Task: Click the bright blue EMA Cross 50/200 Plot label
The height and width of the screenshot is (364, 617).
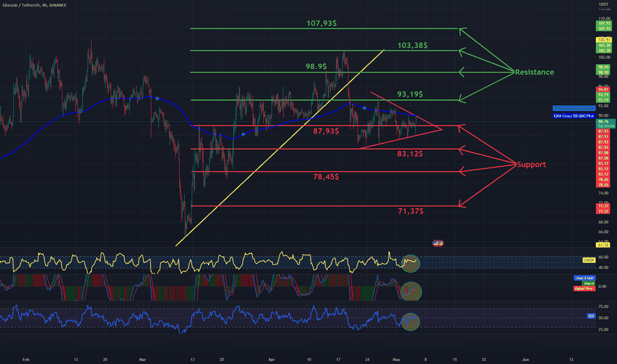Action: [x=574, y=116]
